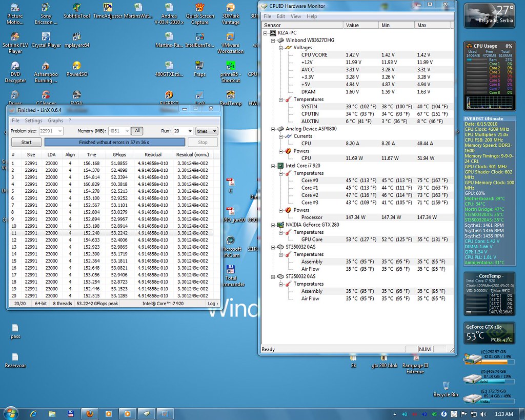Select the 3DMark Vantage desktop icon
This screenshot has width=525, height=420.
coord(230,14)
